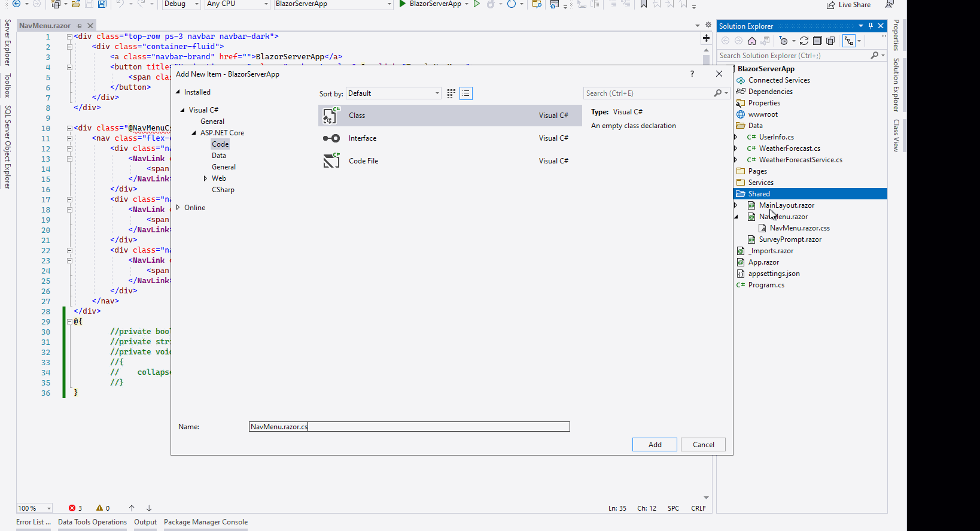Click the Cancel button
Screen dimensions: 980x531
[703, 445]
